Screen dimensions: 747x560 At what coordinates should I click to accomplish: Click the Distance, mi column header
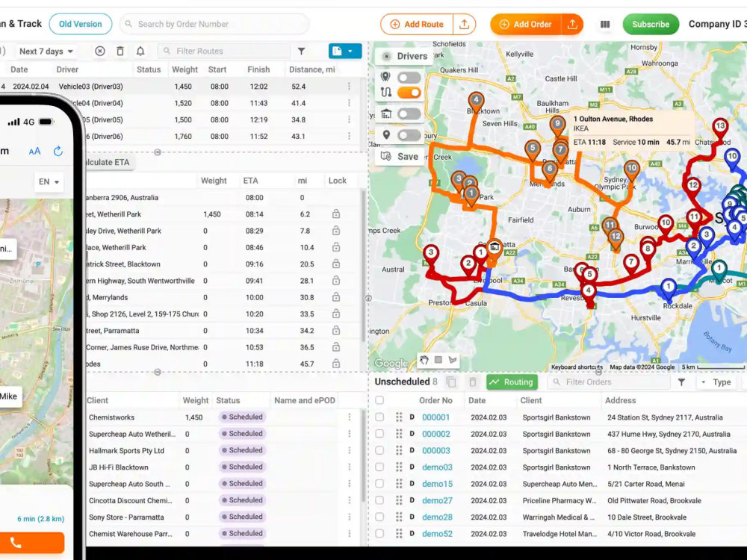(x=311, y=69)
